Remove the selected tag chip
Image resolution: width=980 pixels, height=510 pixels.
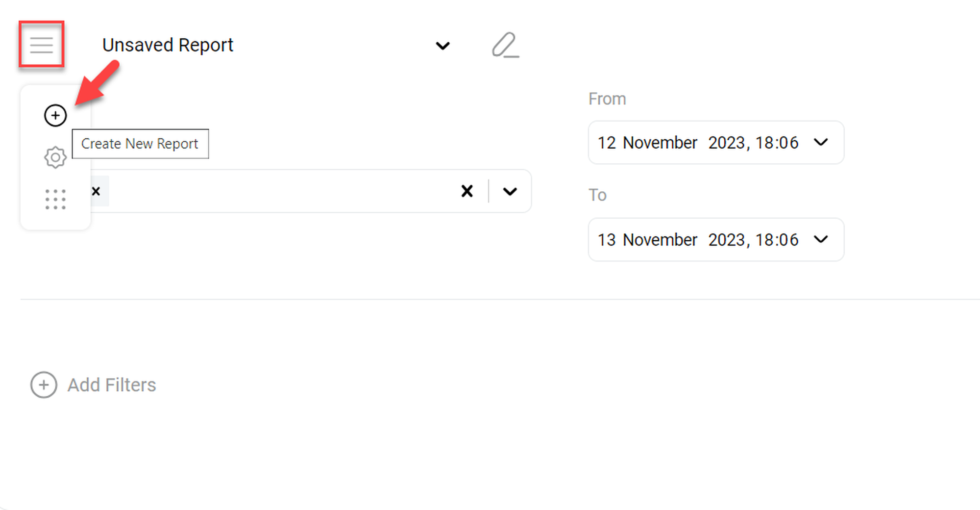tap(96, 191)
